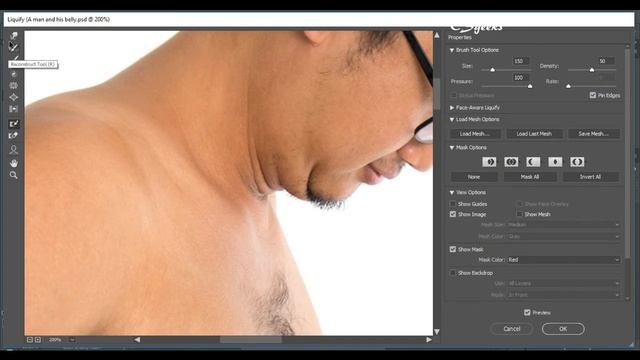Click the brush Rate slider handle
The width and height of the screenshot is (640, 360).
568,86
